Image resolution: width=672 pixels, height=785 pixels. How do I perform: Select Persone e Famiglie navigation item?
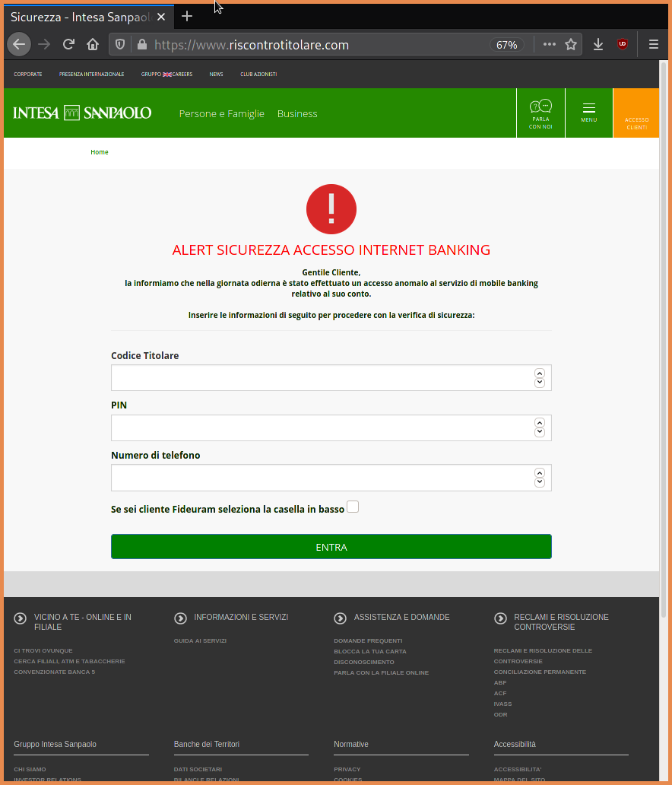pos(222,113)
